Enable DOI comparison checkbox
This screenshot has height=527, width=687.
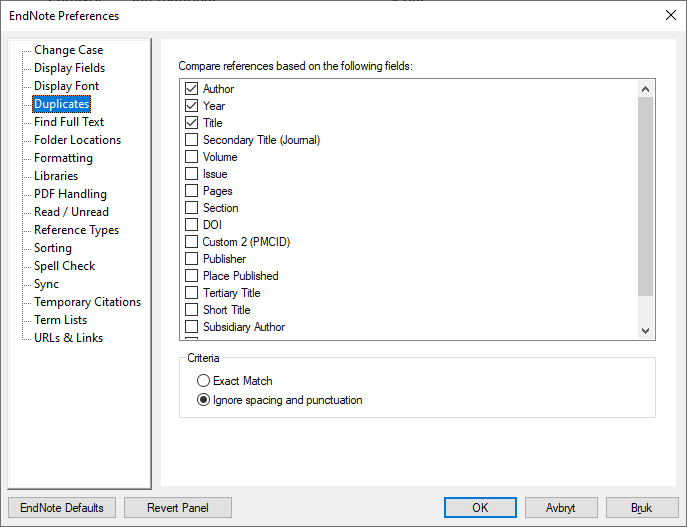pyautogui.click(x=191, y=225)
